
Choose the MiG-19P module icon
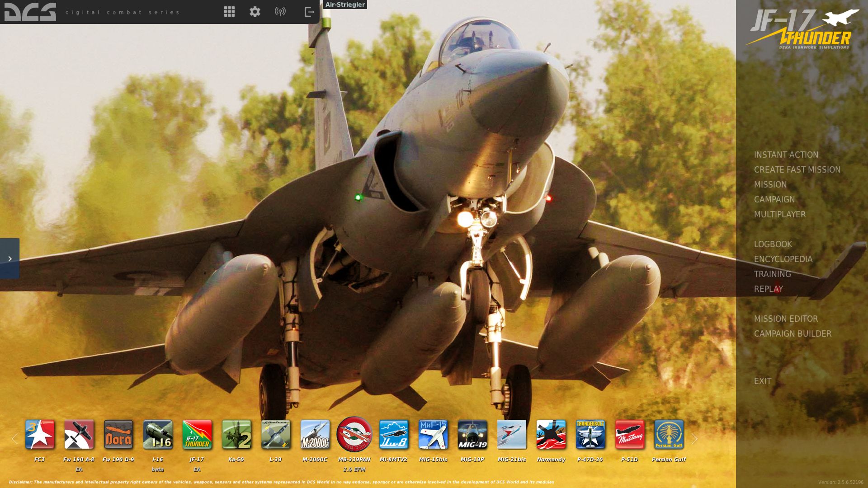tap(472, 435)
